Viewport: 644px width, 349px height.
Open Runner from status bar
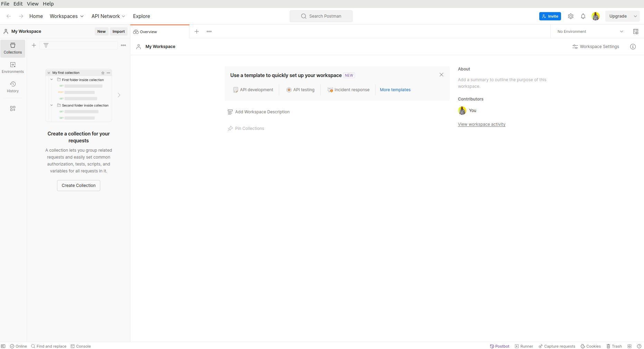click(524, 346)
